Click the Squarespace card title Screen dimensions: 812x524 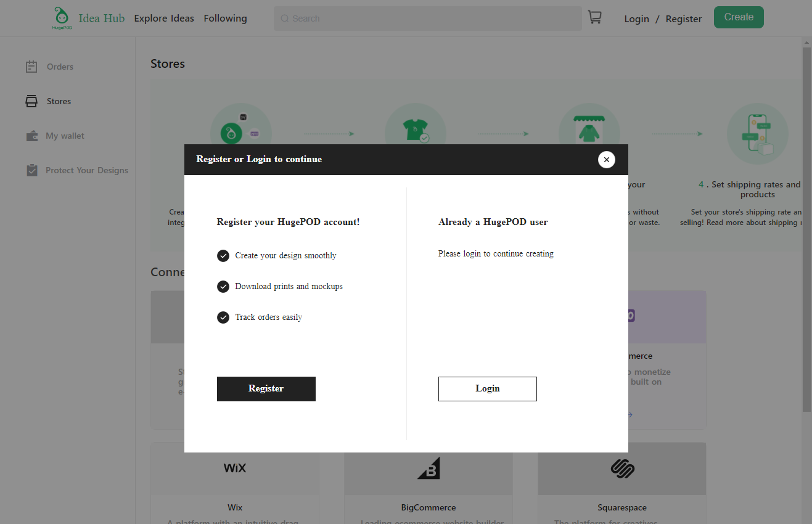pos(622,508)
